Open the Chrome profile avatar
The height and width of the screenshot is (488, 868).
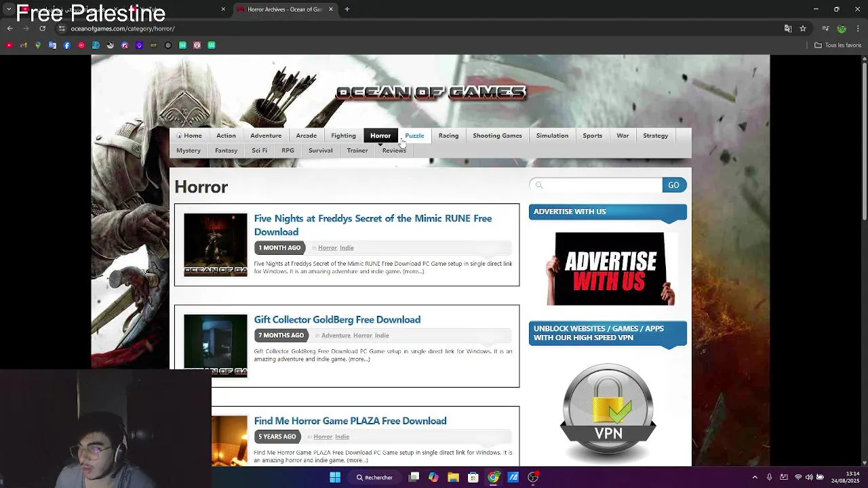click(x=842, y=28)
